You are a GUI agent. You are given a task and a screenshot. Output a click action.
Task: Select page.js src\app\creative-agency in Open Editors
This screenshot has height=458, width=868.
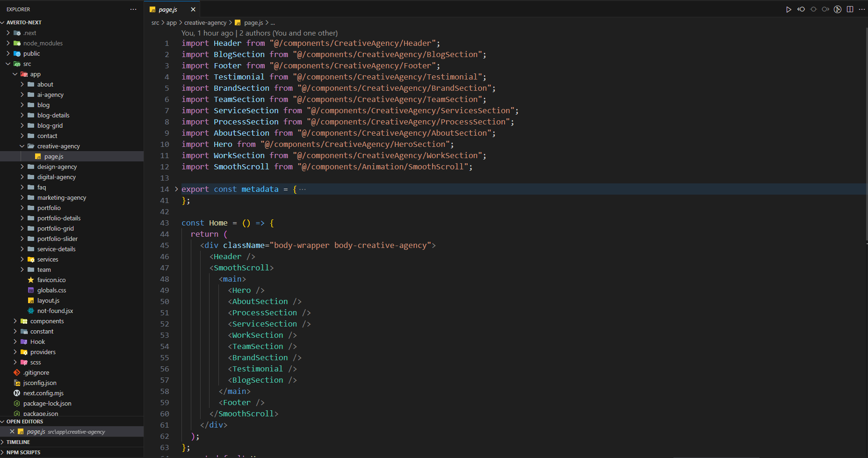pyautogui.click(x=72, y=431)
